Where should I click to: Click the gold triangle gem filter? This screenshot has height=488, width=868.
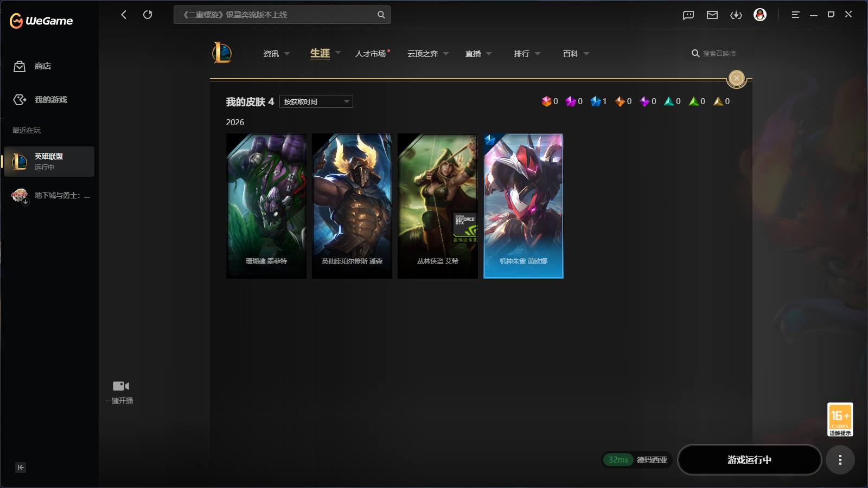point(718,101)
